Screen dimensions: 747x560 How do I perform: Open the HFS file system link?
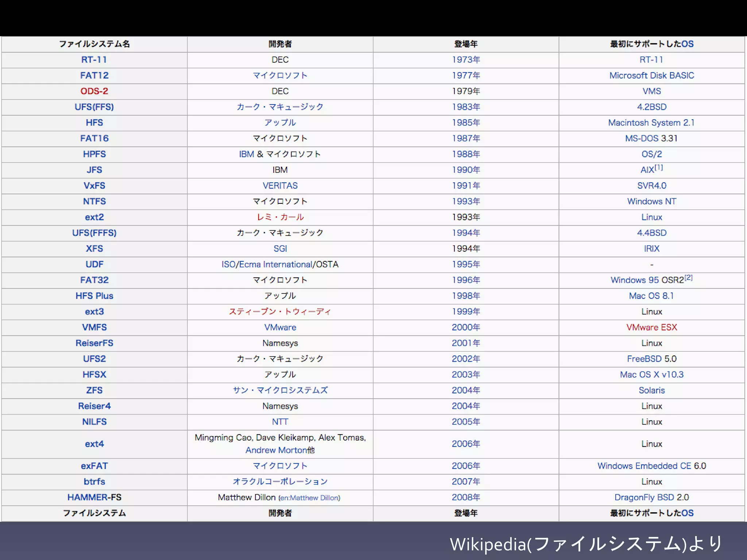click(94, 122)
